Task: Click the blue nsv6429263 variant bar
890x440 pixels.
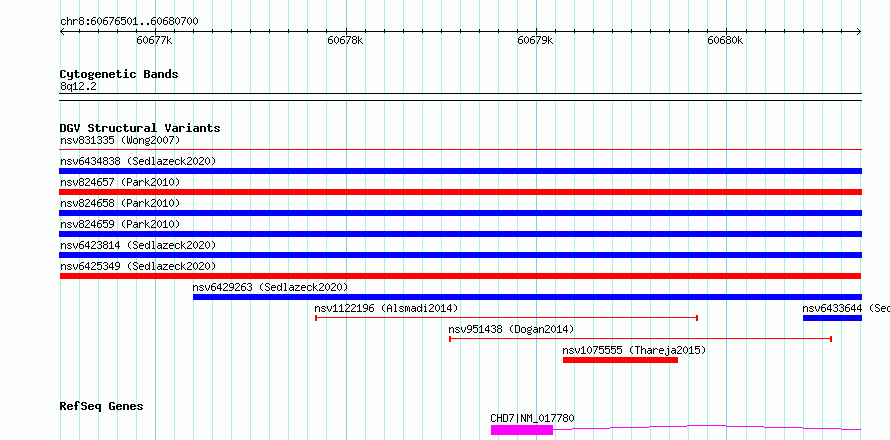Action: pos(527,297)
